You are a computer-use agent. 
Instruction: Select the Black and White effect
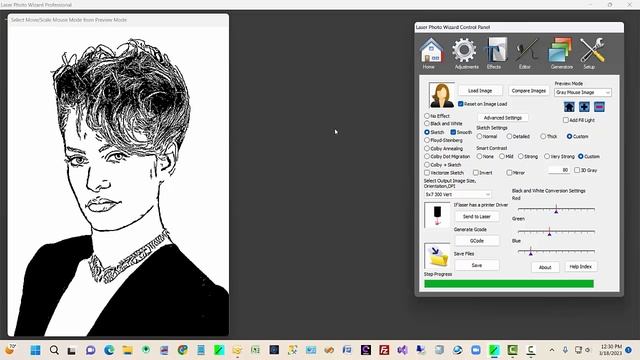tap(427, 123)
